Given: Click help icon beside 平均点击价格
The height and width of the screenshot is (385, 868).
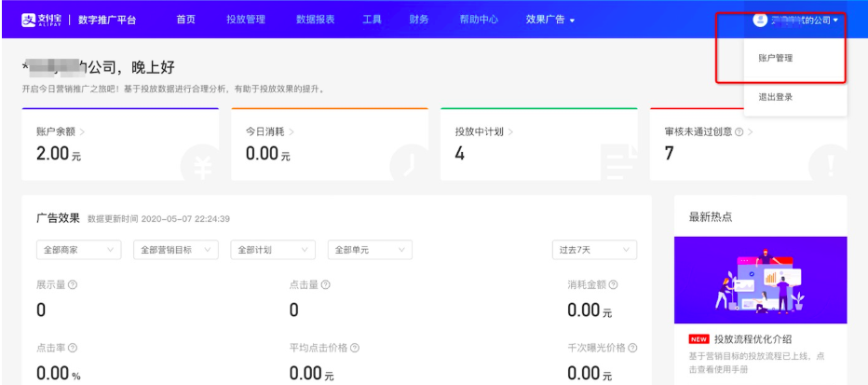Looking at the screenshot, I should click(355, 348).
